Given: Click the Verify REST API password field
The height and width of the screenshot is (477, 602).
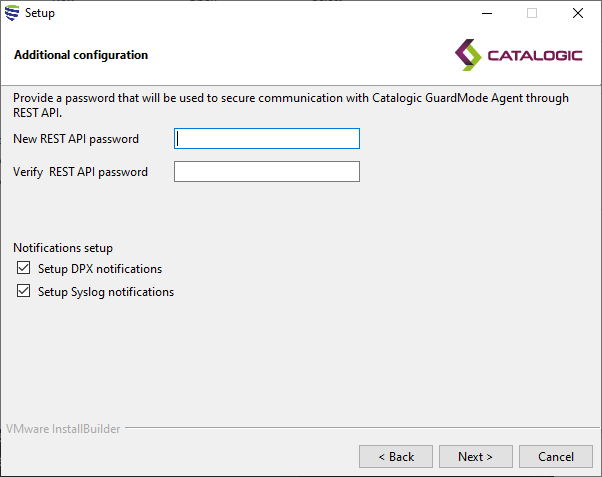Looking at the screenshot, I should tap(266, 172).
